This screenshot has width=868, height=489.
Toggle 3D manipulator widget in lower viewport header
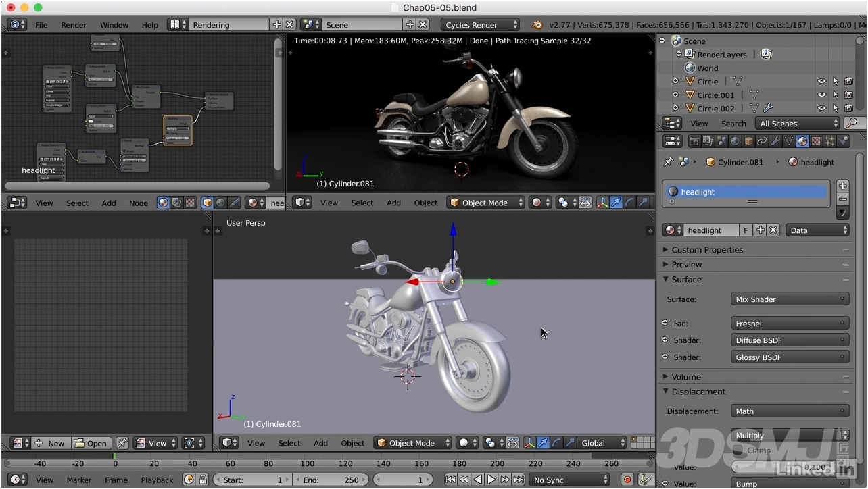[529, 443]
